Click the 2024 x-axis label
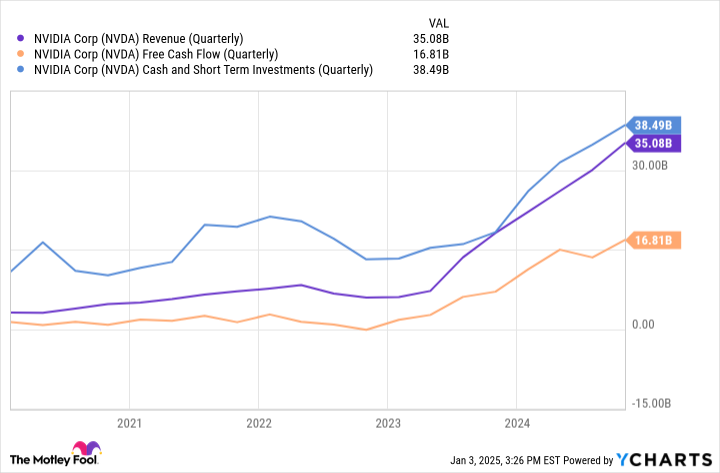720x473 pixels. pyautogui.click(x=517, y=423)
